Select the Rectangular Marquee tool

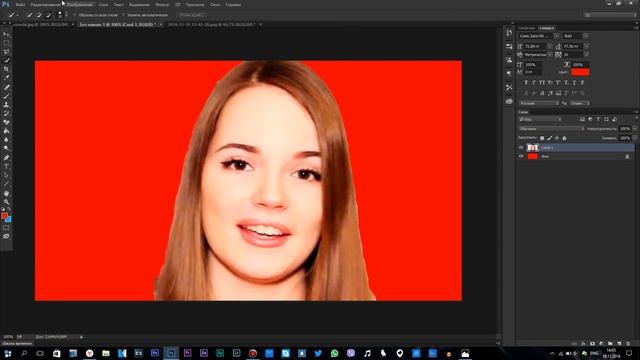coord(6,43)
